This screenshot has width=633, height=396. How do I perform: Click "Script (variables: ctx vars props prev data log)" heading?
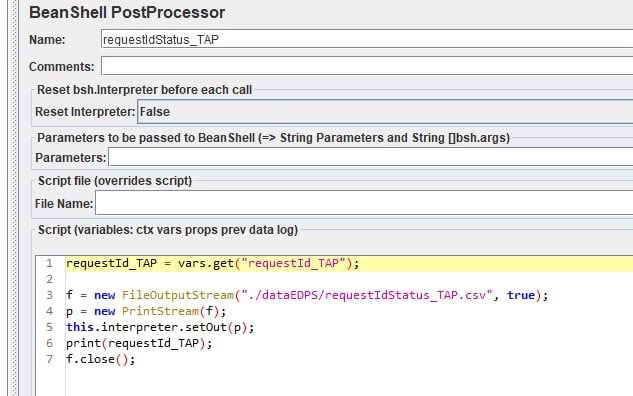click(x=168, y=230)
